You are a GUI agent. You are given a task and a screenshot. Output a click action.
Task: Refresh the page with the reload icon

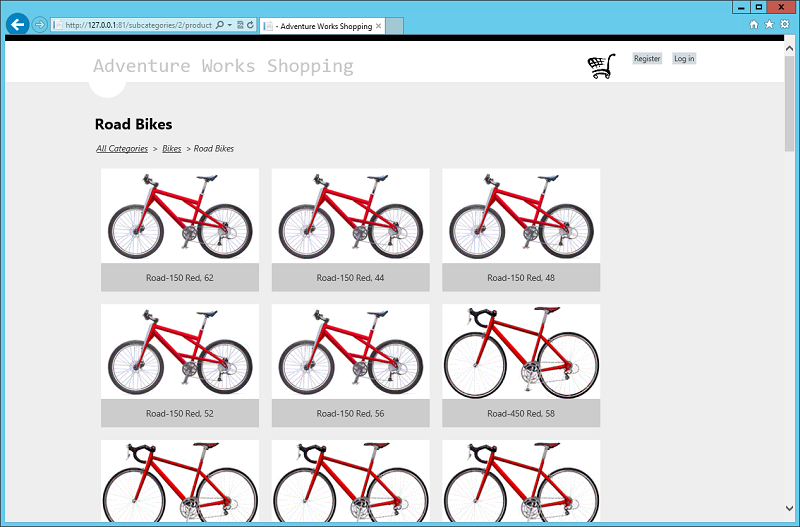(x=250, y=24)
